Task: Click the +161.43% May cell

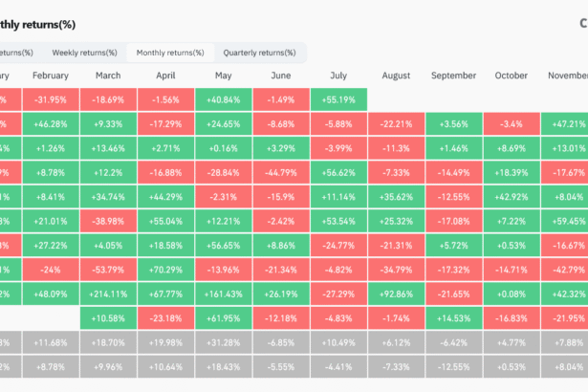Action: tap(223, 294)
